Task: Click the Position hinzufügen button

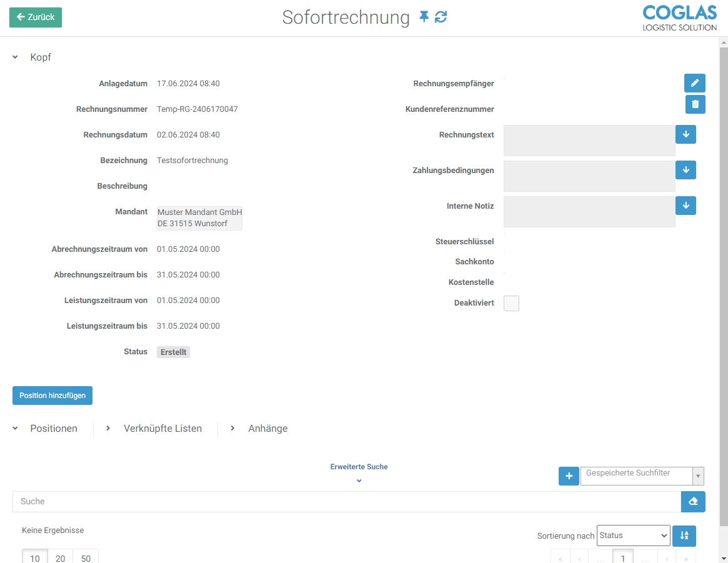Action: 52,396
